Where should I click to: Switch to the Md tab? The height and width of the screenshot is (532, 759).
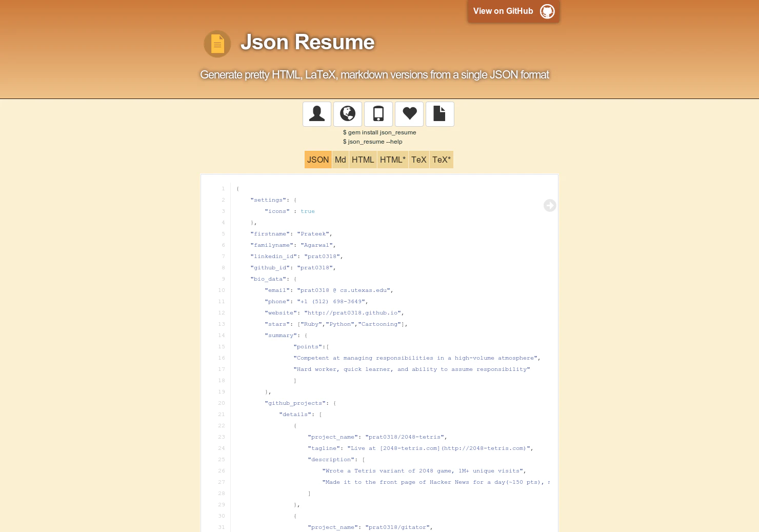340,160
